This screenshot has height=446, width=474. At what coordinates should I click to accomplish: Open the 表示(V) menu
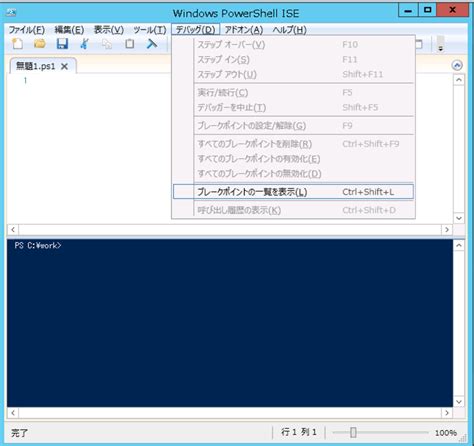[109, 30]
